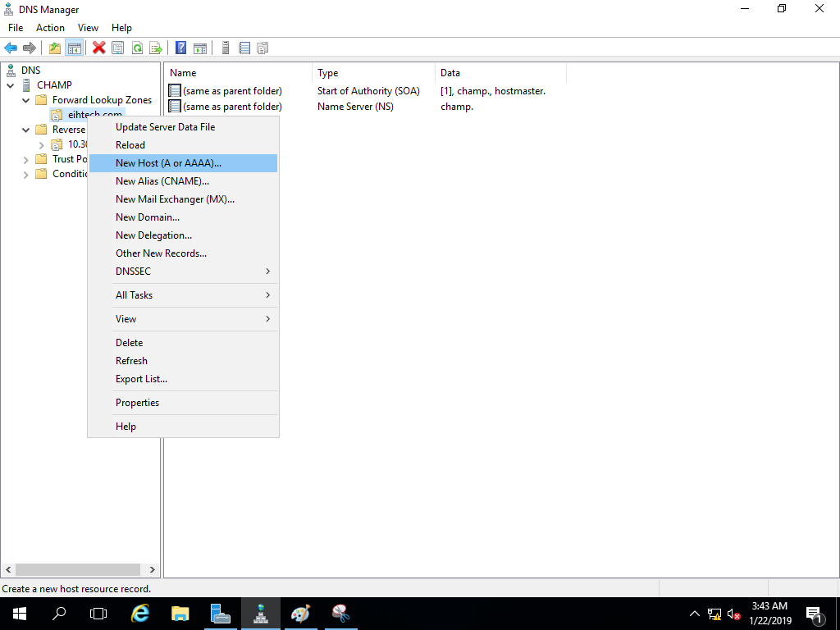
Task: Open Internet Explorer from the taskbar
Action: [x=140, y=614]
